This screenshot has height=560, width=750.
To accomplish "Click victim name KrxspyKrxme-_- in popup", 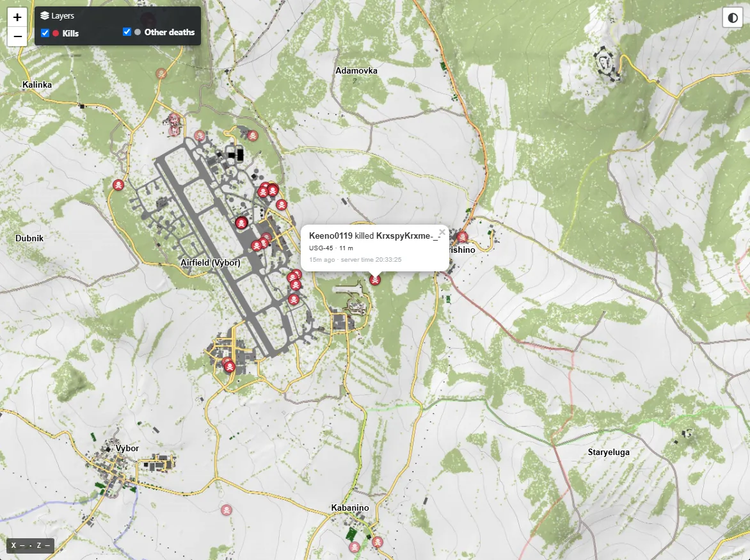I will point(407,236).
